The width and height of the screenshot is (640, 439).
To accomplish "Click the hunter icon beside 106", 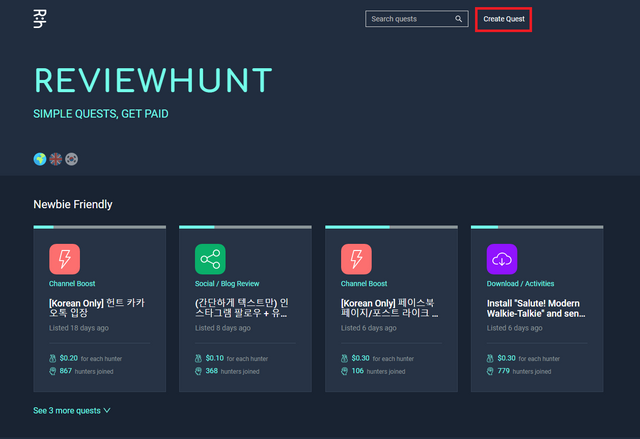I will click(344, 371).
